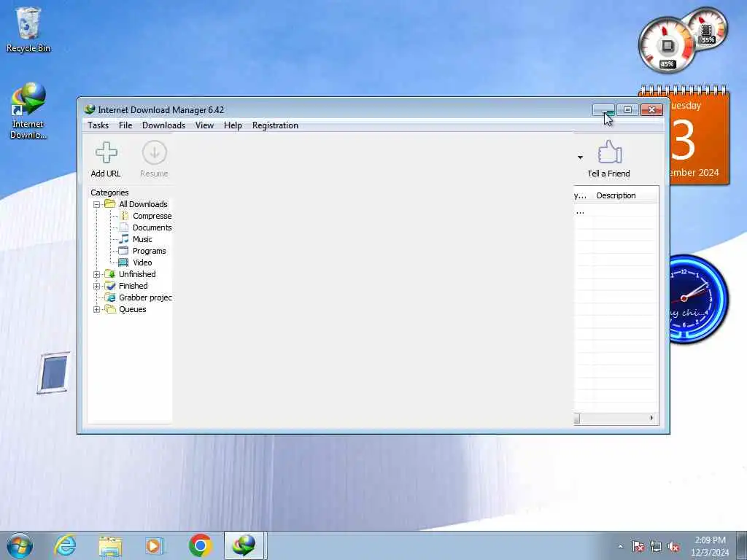
Task: Select the Programs category icon
Action: point(123,251)
